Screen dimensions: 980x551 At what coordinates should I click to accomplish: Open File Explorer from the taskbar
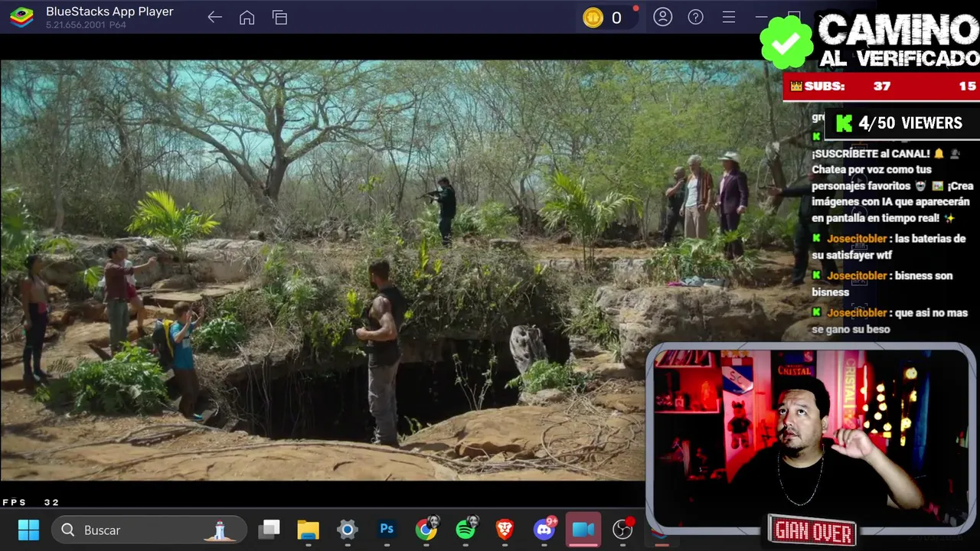(308, 530)
